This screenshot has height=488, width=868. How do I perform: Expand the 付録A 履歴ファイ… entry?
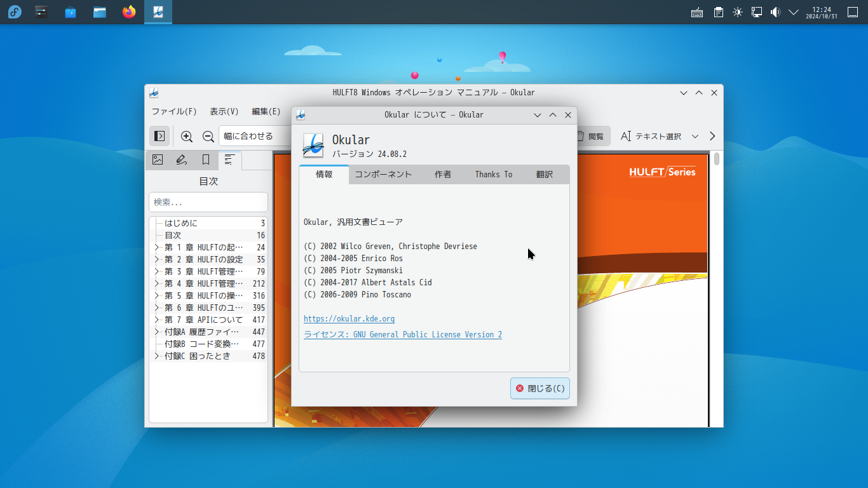click(x=157, y=332)
